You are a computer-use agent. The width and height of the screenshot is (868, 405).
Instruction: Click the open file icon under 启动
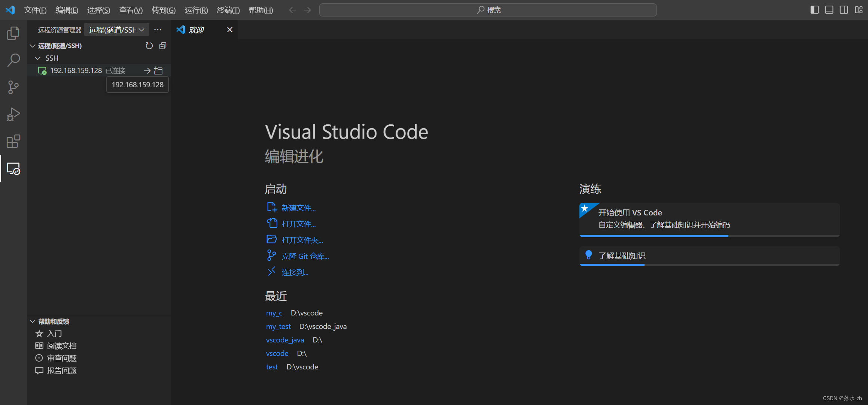click(x=272, y=223)
